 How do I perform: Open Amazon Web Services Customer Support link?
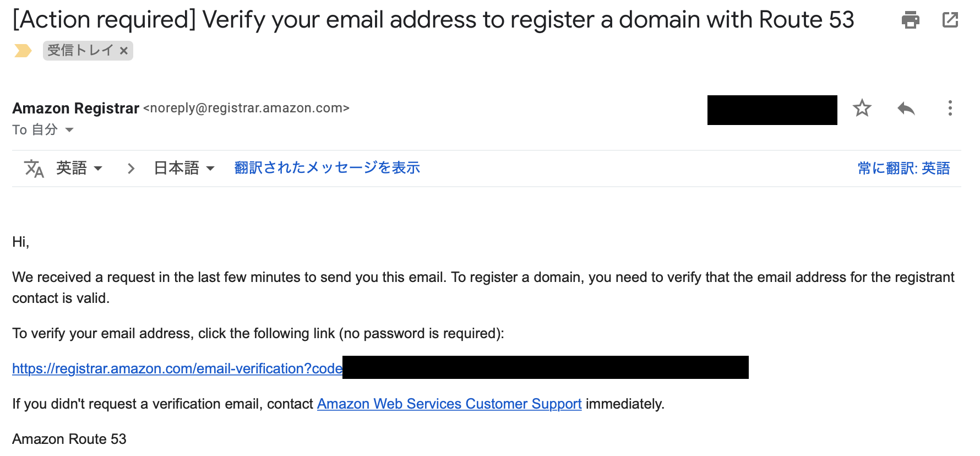449,404
